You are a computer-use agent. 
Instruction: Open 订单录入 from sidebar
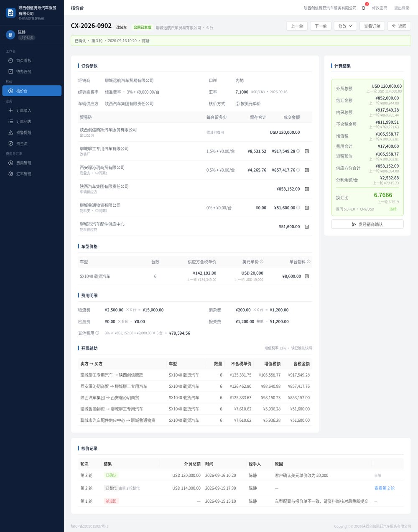click(x=32, y=110)
